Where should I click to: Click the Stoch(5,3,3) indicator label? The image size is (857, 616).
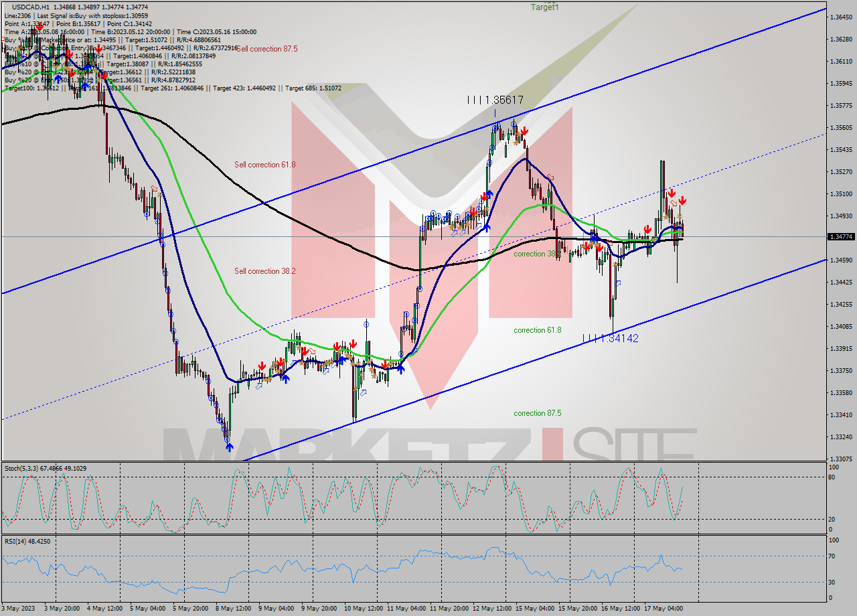(x=44, y=468)
